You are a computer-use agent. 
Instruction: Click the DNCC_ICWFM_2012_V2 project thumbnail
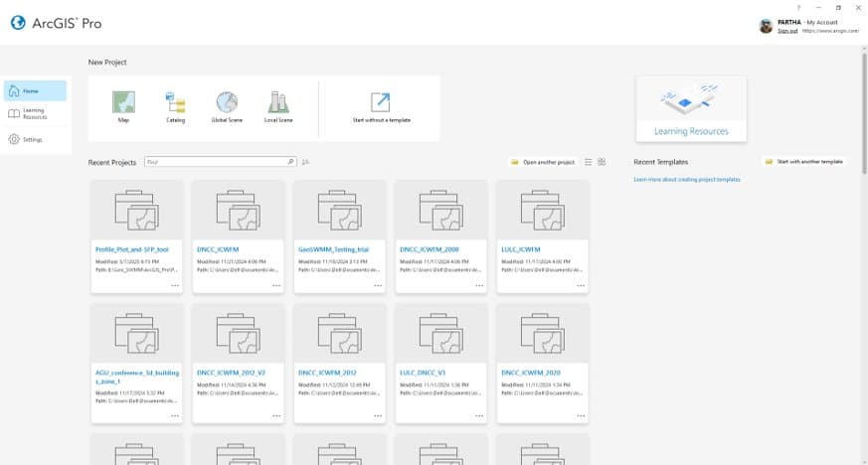(x=238, y=334)
